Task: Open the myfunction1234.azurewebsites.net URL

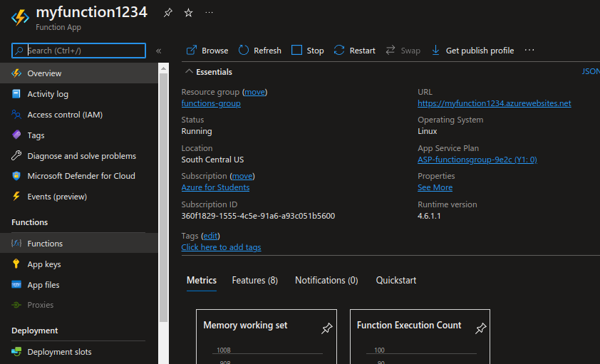Action: point(495,103)
